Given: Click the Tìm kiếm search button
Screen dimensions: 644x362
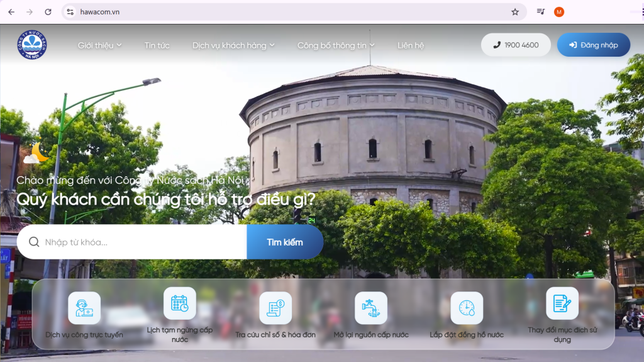Looking at the screenshot, I should [285, 242].
